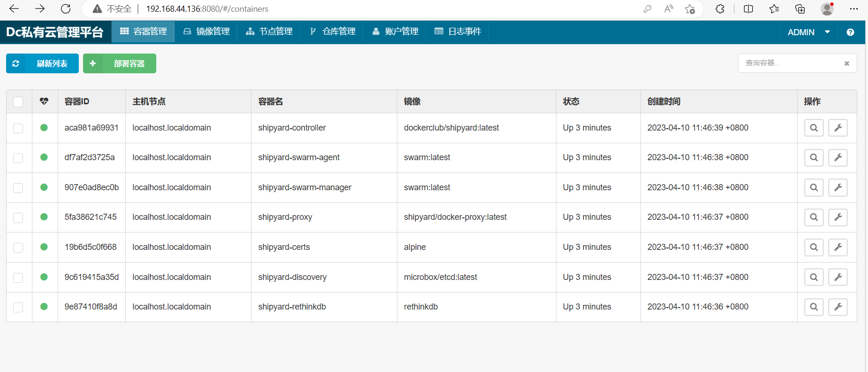Screen dimensions: 868x372
Task: Go back in browser history
Action: pyautogui.click(x=14, y=8)
